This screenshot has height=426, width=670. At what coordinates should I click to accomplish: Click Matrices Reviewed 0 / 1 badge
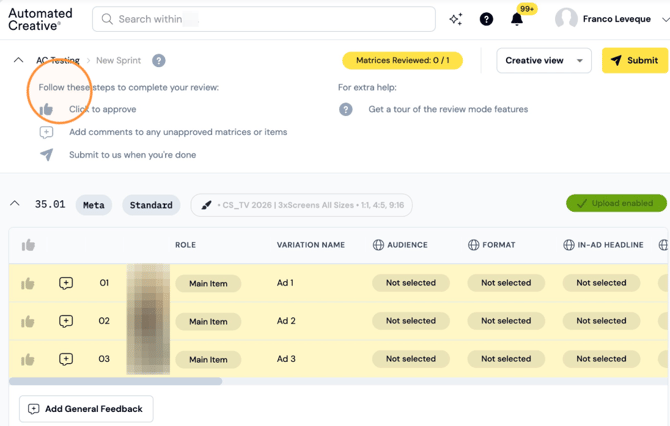[403, 61]
